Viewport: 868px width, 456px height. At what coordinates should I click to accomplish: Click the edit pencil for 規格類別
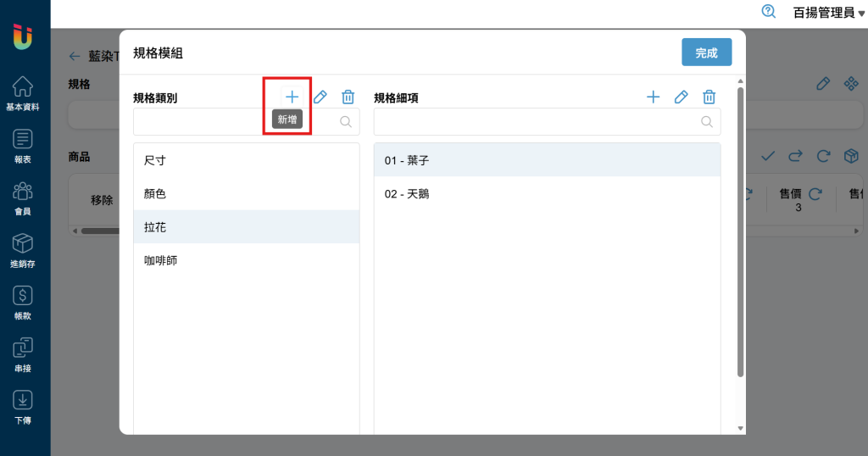[320, 97]
